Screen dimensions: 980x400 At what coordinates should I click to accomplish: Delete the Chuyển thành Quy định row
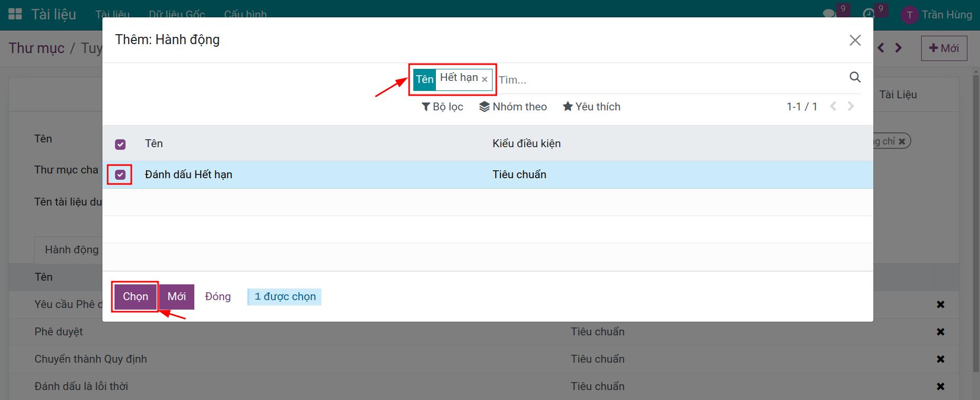pyautogui.click(x=941, y=359)
